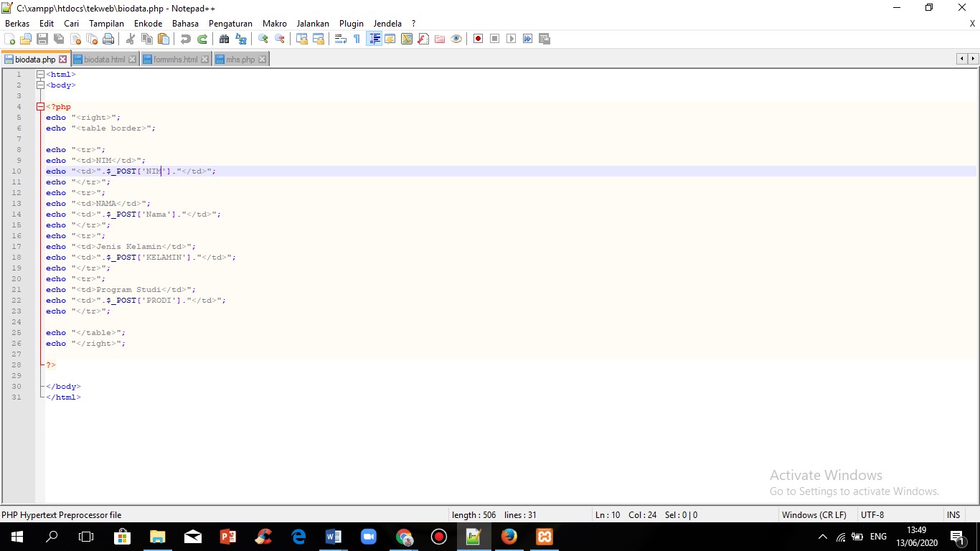Click the Copy toolbar icon

(147, 39)
